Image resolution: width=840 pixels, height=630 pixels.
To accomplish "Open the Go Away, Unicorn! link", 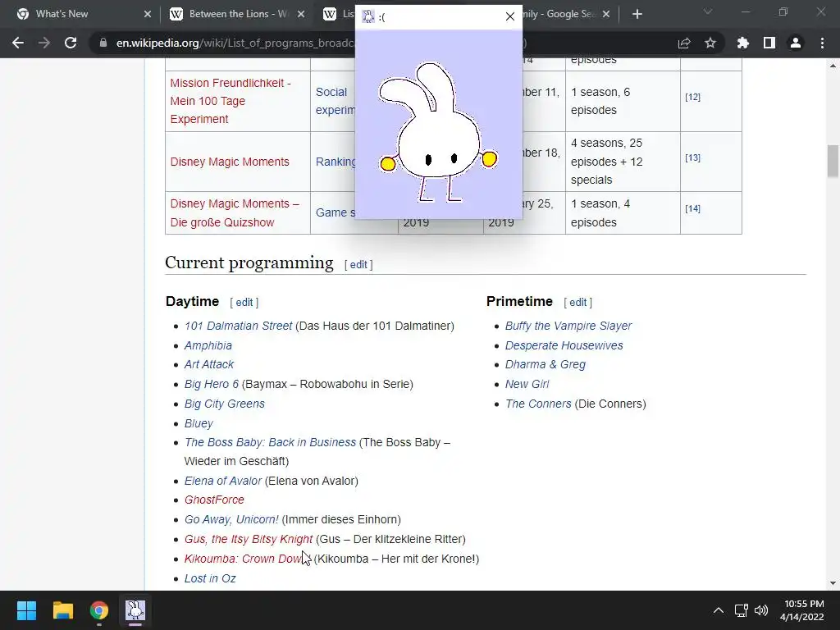I will pos(231,519).
